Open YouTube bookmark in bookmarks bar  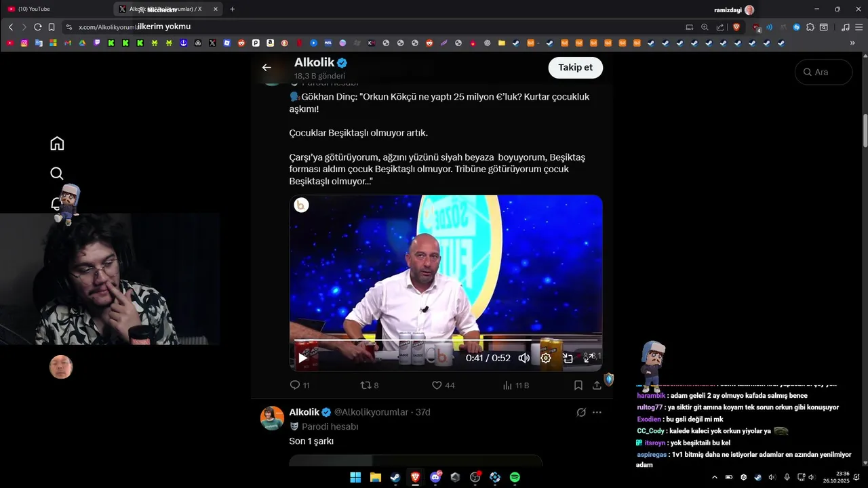pos(9,43)
